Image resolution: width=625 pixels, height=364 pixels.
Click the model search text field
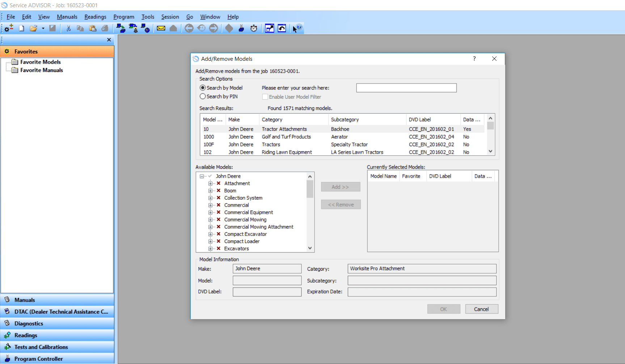[406, 88]
